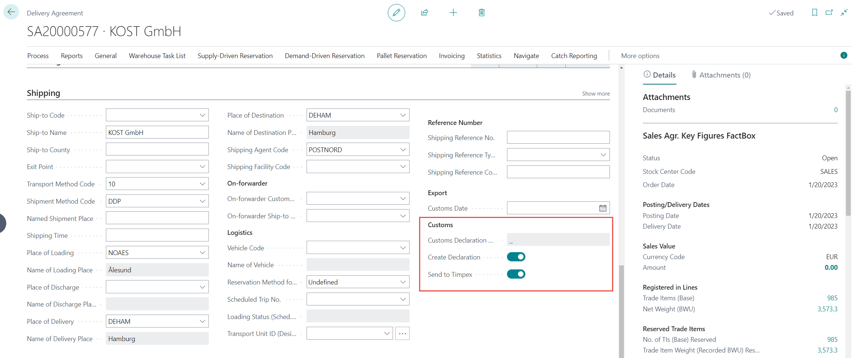Open the Invoicing menu

(451, 56)
